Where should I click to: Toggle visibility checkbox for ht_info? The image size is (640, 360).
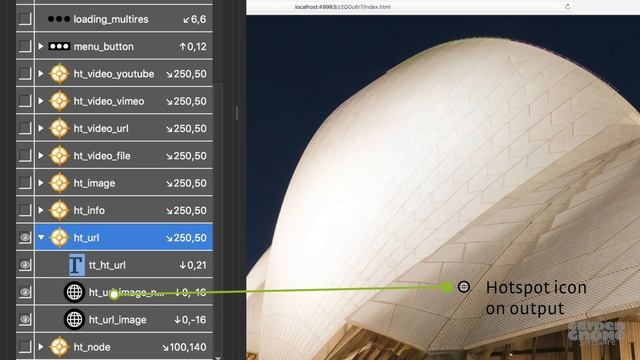coord(25,210)
